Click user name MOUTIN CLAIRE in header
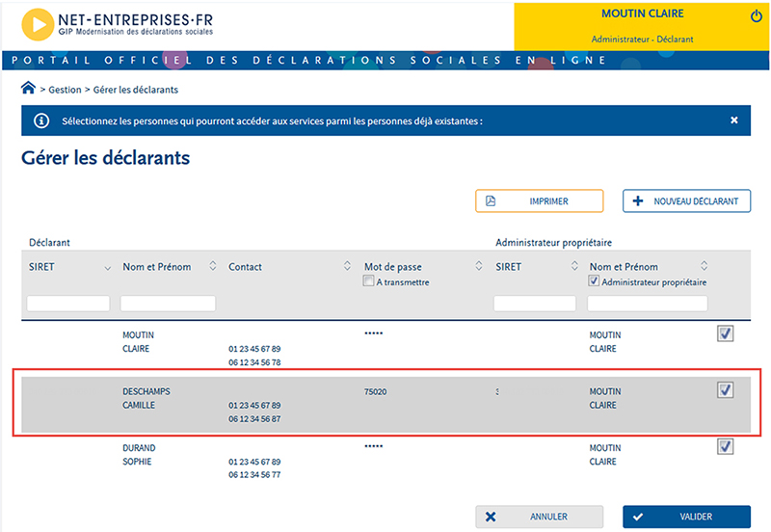 (642, 13)
